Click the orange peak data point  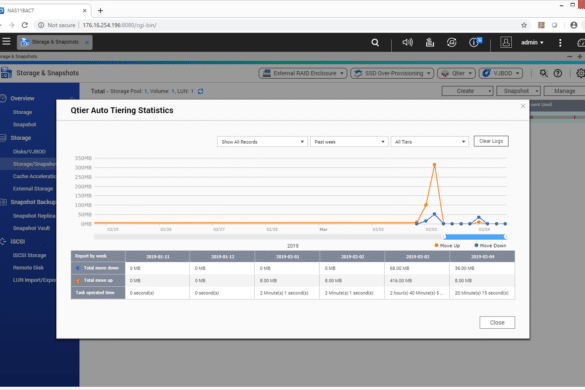pyautogui.click(x=434, y=165)
